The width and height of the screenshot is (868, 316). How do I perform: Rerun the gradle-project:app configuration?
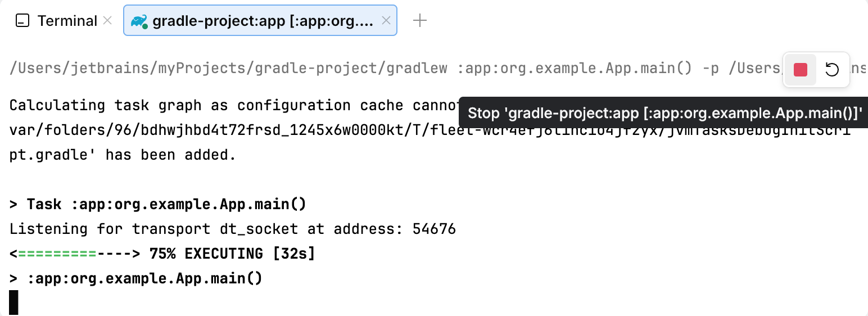pyautogui.click(x=832, y=70)
